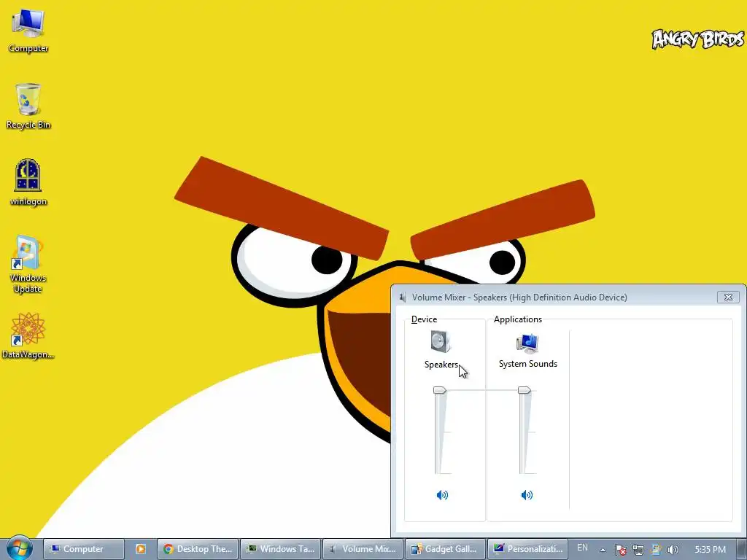This screenshot has width=747, height=560.
Task: Show hidden tray icons arrow
Action: pyautogui.click(x=603, y=550)
